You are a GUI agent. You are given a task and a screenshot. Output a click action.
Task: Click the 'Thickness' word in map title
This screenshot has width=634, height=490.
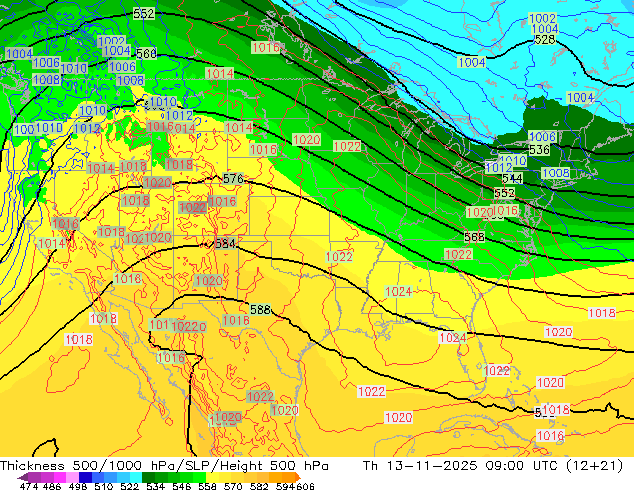pyautogui.click(x=32, y=466)
